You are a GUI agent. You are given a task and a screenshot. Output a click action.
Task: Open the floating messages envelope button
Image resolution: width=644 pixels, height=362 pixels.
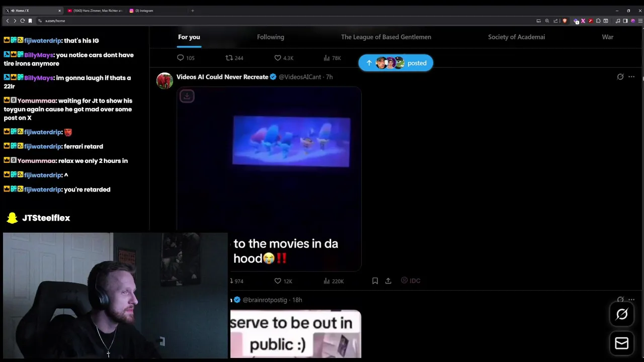(x=622, y=343)
